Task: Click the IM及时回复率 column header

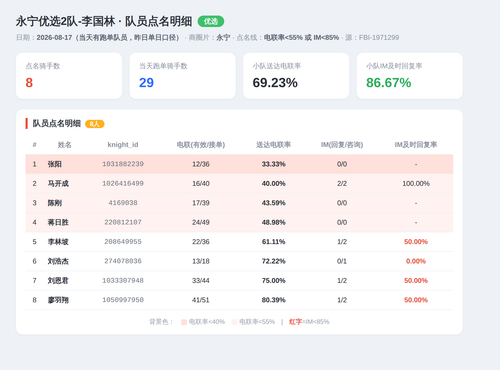Action: point(416,145)
